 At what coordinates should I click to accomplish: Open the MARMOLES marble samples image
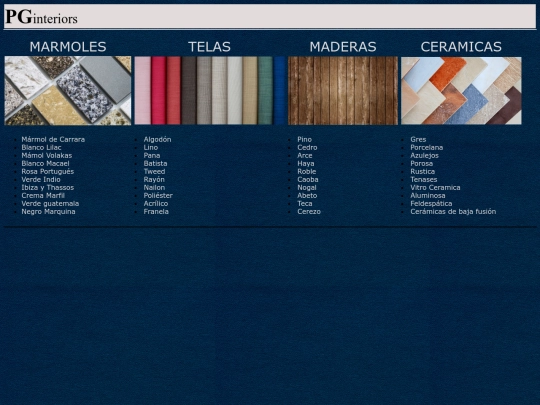pos(68,91)
